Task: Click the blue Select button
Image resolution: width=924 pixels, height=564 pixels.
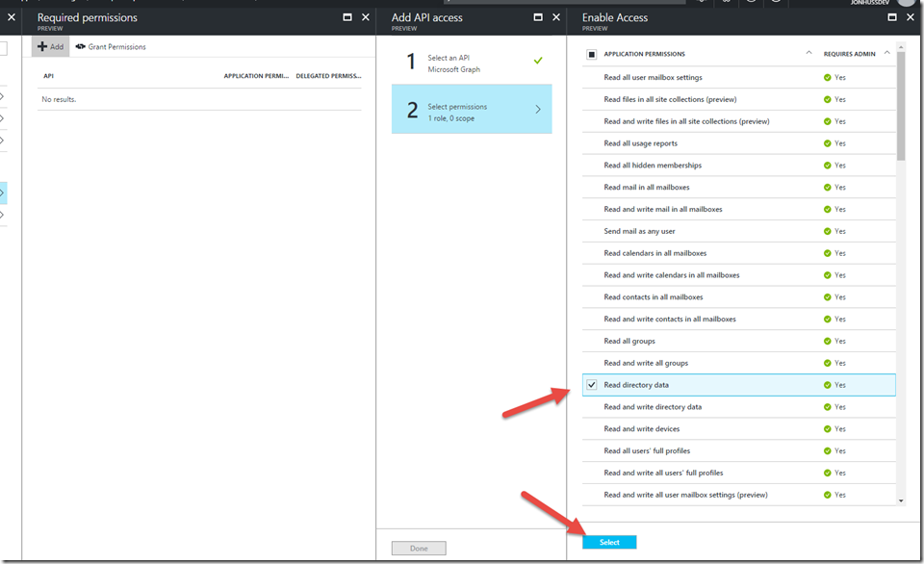Action: 609,542
